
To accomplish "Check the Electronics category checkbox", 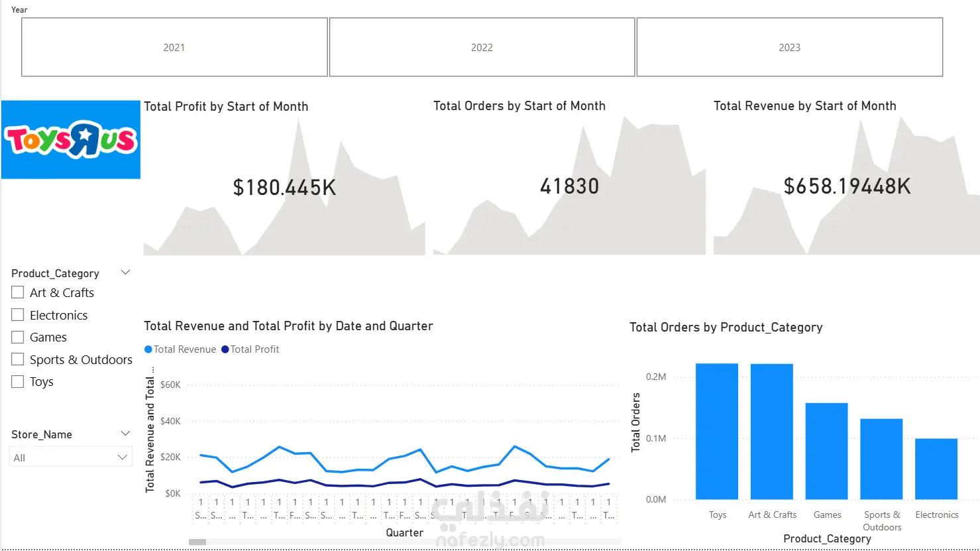I will point(18,315).
